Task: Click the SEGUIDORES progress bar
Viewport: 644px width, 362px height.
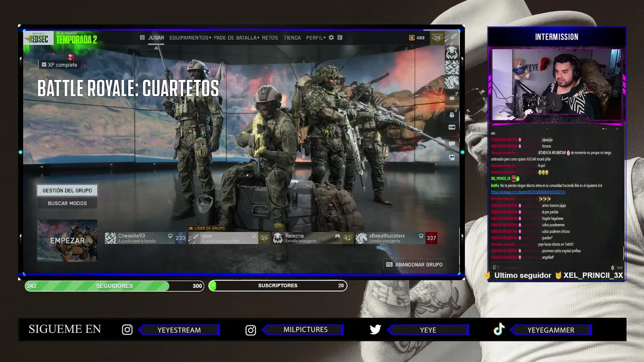Action: (115, 286)
